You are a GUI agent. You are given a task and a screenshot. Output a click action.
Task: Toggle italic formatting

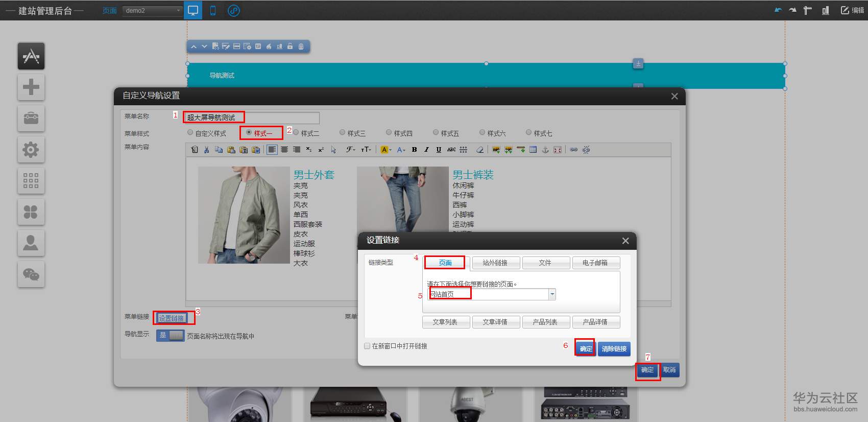426,150
